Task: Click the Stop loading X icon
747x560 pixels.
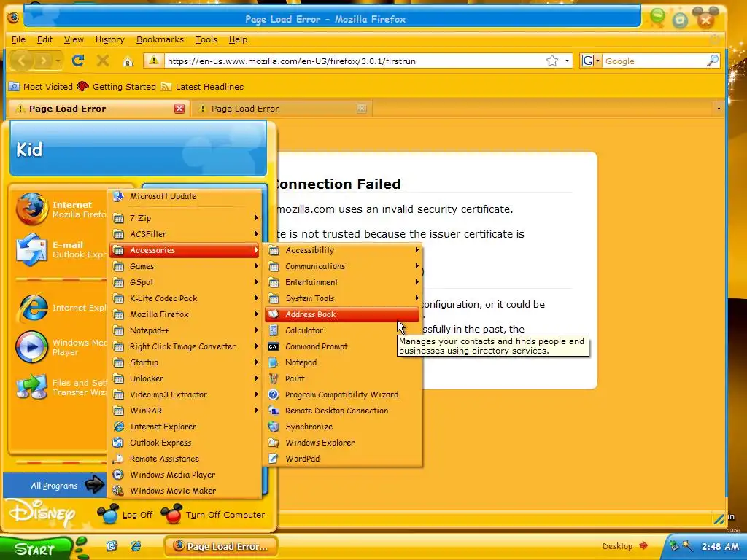Action: [102, 61]
